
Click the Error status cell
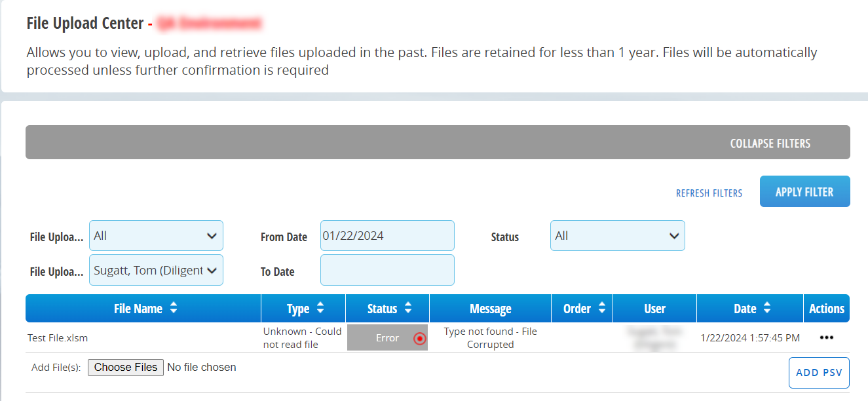(x=387, y=338)
